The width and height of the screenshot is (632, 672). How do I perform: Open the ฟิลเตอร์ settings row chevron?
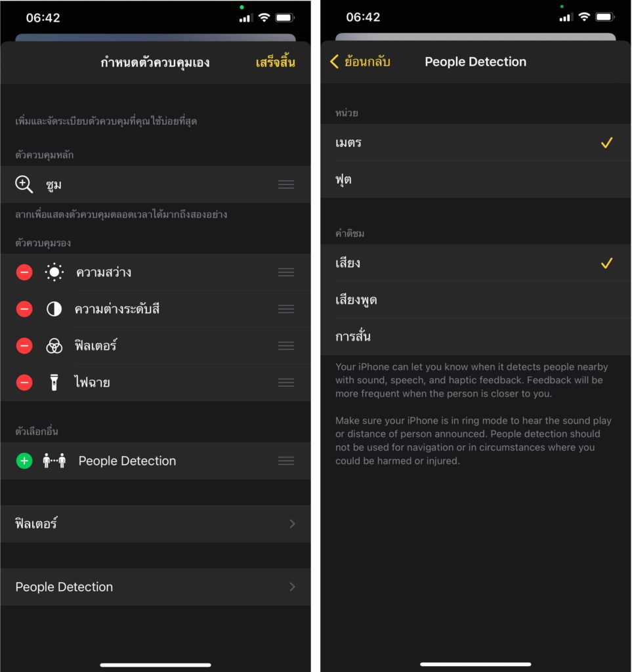coord(292,524)
